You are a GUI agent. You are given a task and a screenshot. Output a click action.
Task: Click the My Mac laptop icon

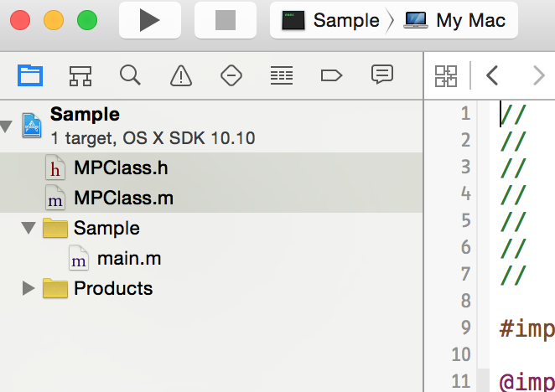[416, 20]
